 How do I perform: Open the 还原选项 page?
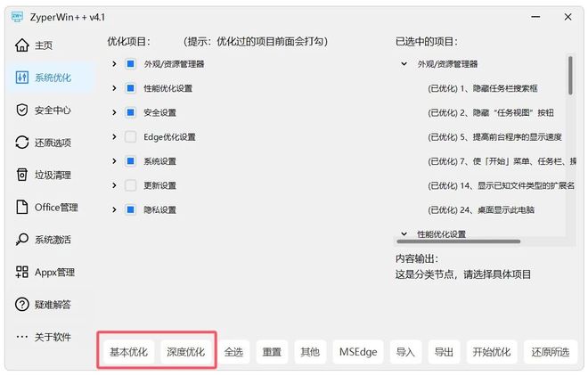click(53, 143)
